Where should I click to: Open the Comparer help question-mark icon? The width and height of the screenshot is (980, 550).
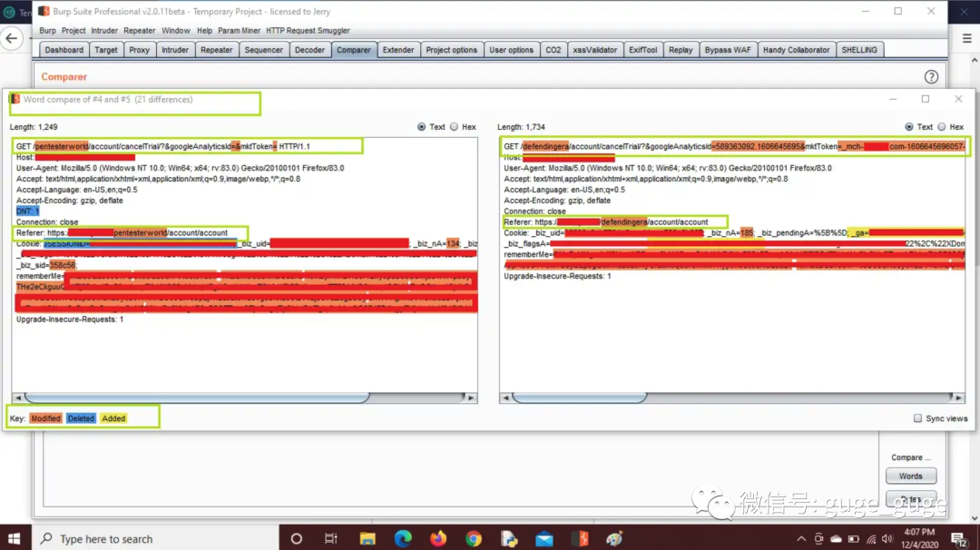931,77
